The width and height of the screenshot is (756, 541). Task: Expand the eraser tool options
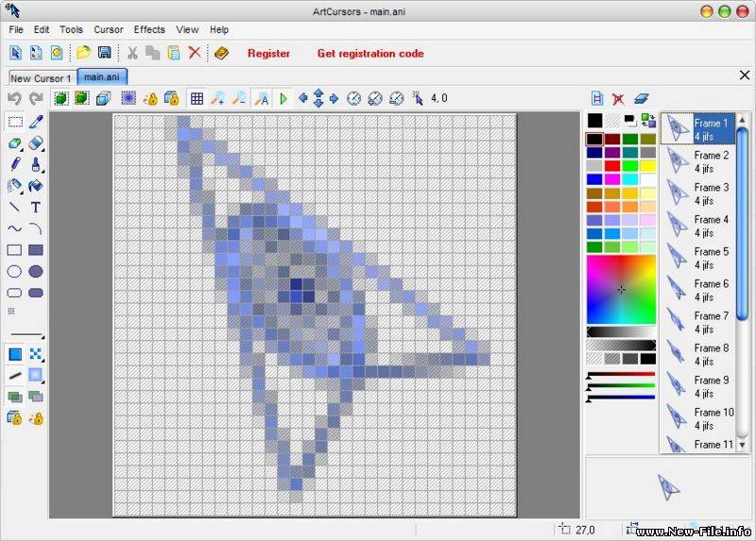coord(36,144)
